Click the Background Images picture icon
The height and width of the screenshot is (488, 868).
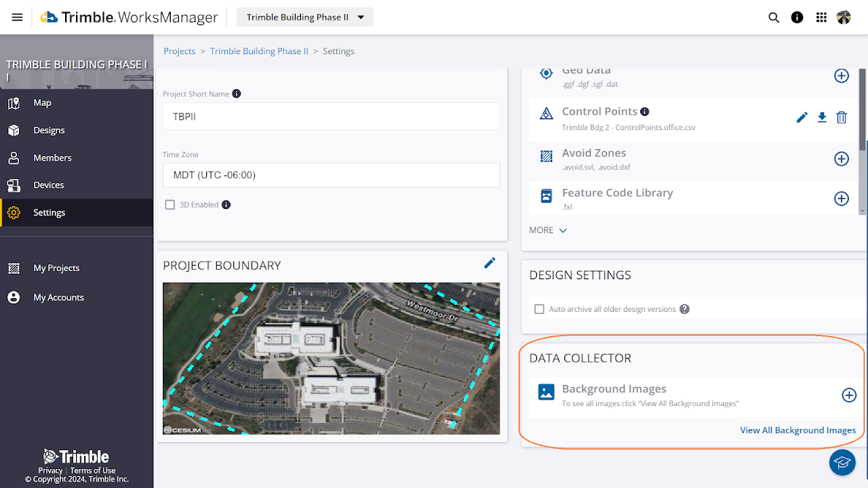click(x=547, y=392)
